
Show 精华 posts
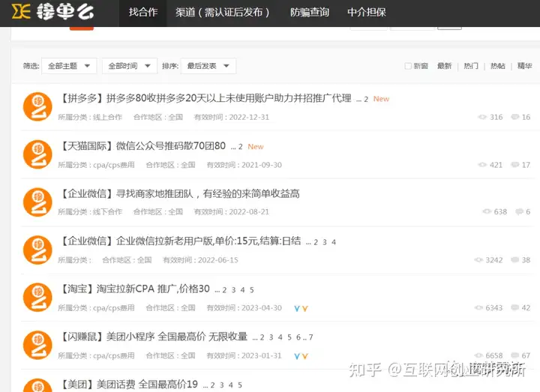(x=524, y=66)
